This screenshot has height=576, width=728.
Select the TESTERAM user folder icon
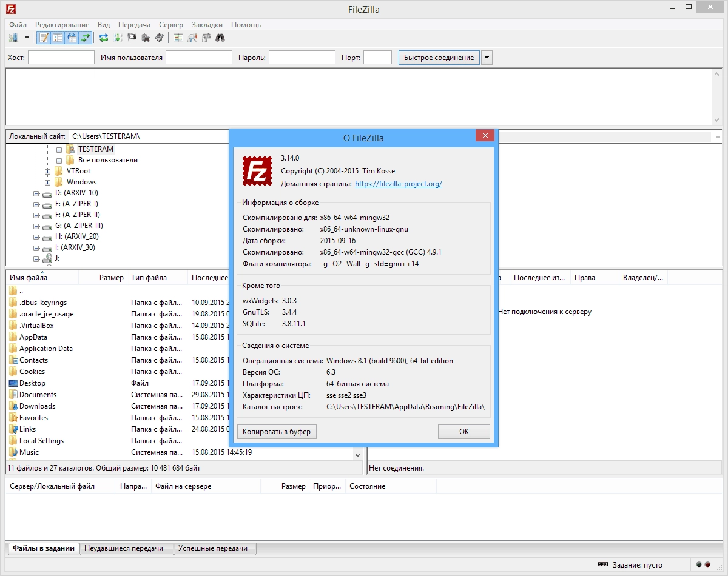point(70,149)
